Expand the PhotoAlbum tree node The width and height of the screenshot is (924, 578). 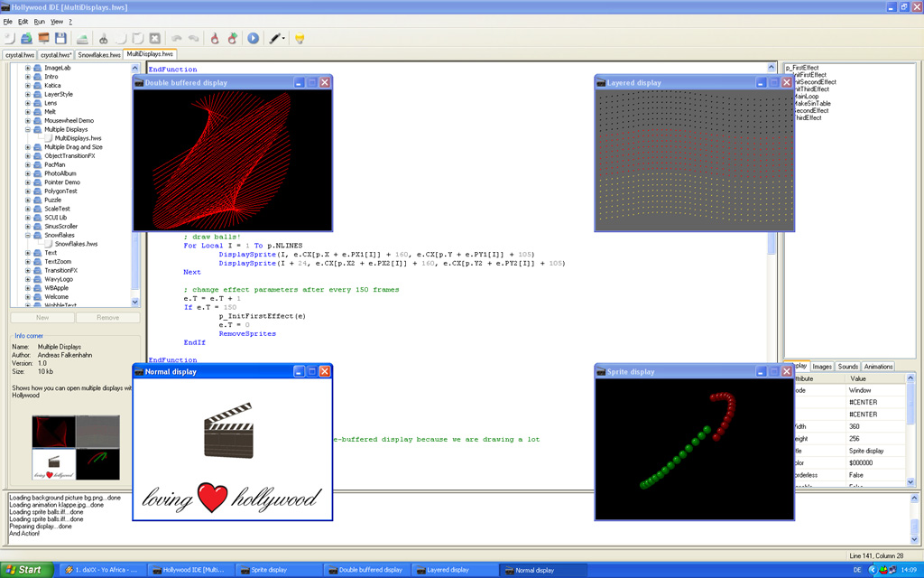28,173
